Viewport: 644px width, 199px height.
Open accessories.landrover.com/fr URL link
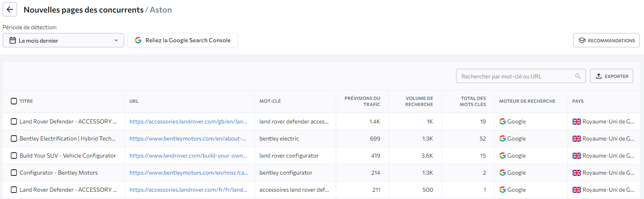coord(189,190)
